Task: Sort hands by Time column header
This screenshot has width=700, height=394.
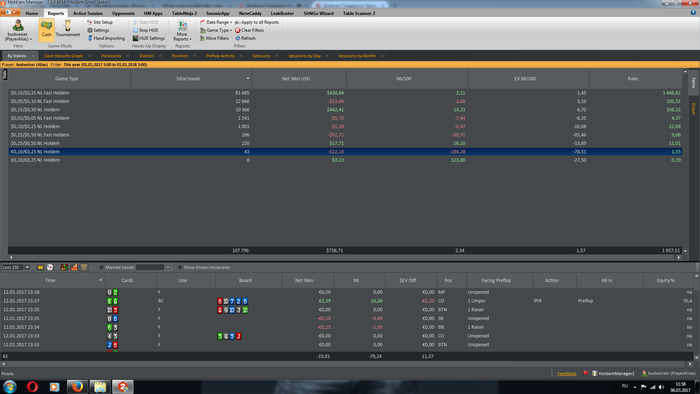Action: (50, 280)
